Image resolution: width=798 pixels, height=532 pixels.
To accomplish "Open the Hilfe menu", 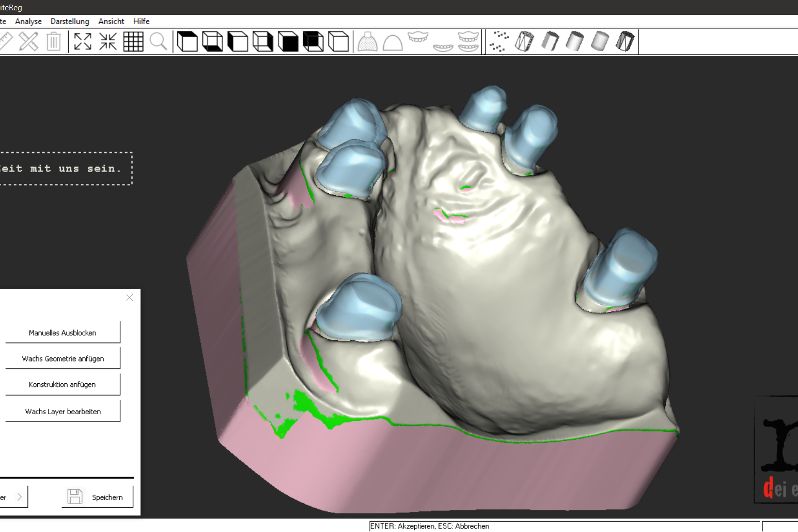I will (x=141, y=21).
